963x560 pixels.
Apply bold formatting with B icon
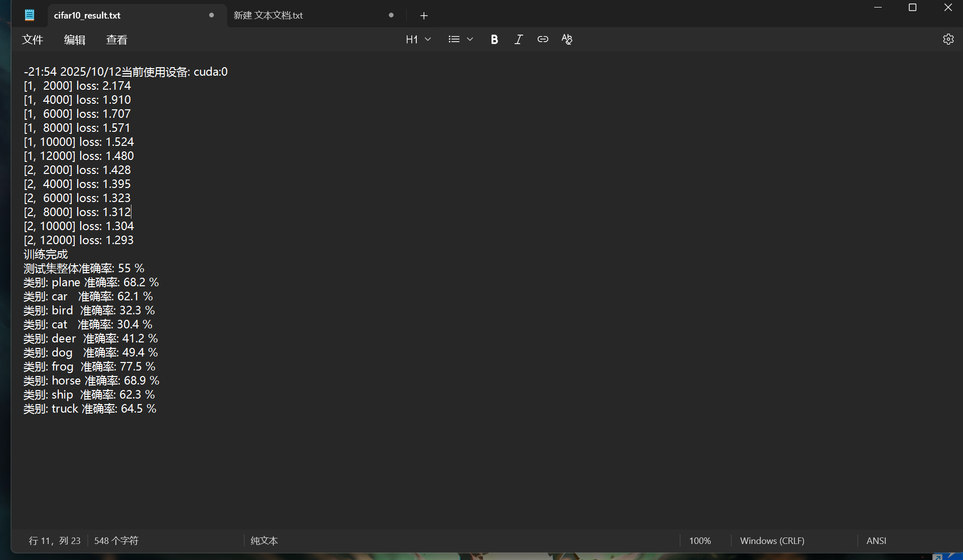[x=494, y=40]
